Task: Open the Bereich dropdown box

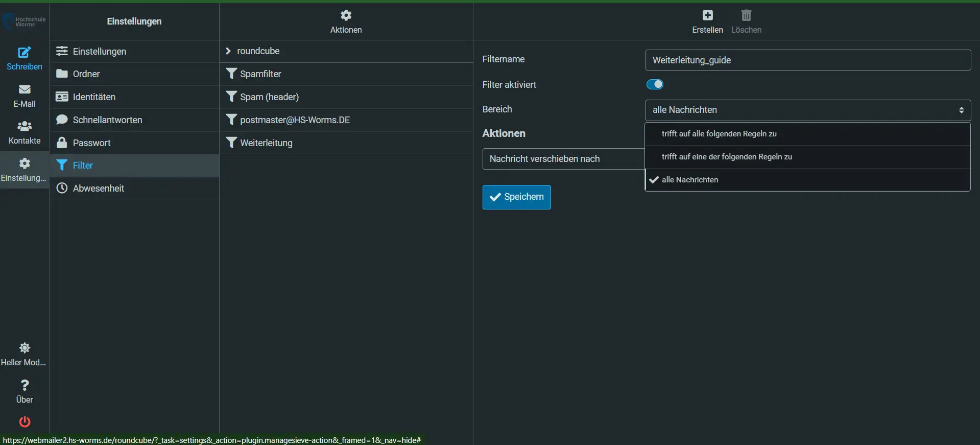Action: [807, 110]
